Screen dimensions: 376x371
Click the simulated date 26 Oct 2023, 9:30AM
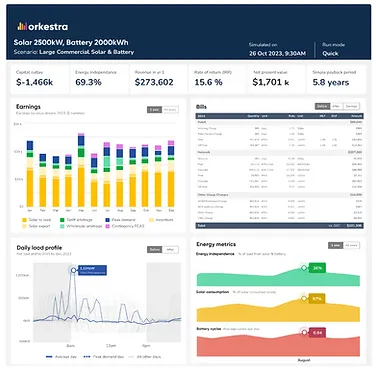pos(277,53)
